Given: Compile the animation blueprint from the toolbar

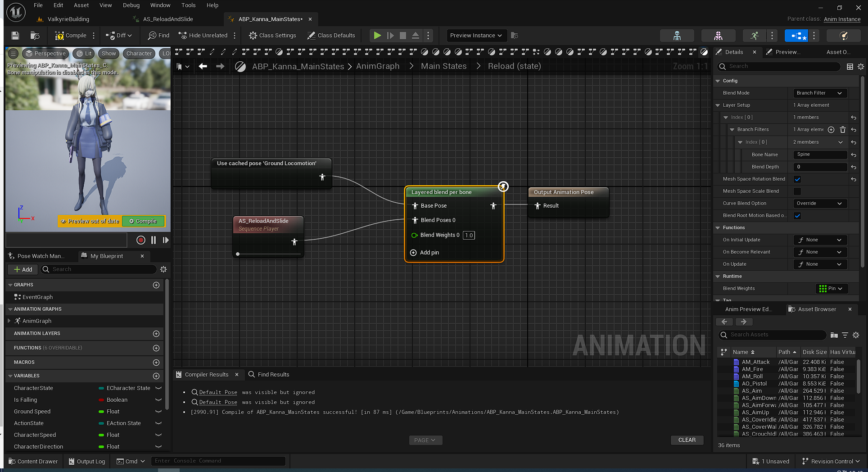Looking at the screenshot, I should 71,36.
